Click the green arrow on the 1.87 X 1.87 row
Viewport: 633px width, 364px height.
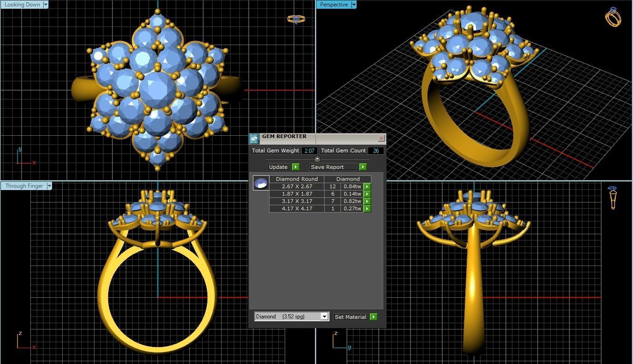pyautogui.click(x=367, y=194)
